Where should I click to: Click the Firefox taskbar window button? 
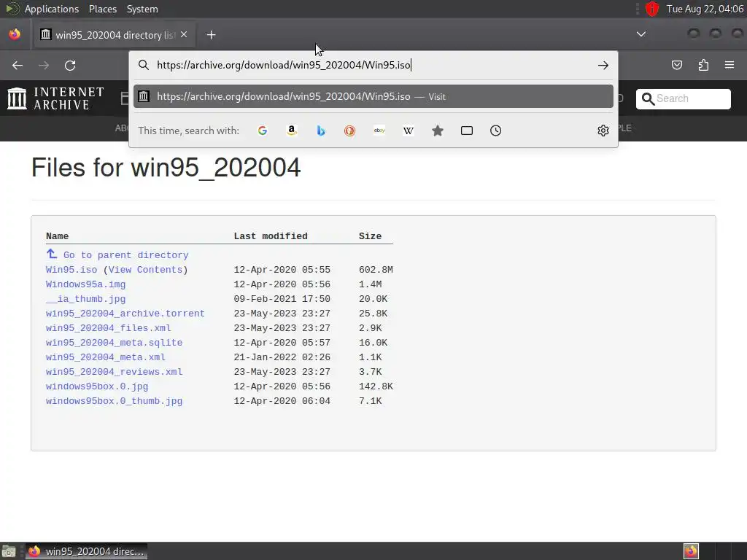(86, 551)
